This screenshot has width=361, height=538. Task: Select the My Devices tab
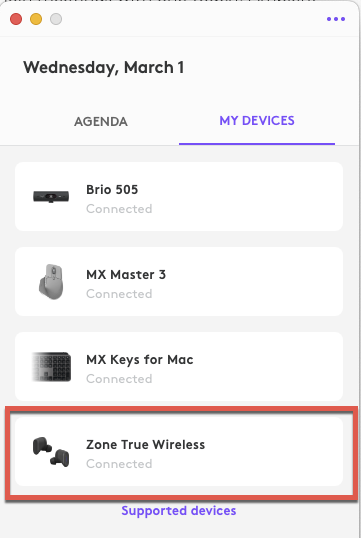(x=257, y=121)
